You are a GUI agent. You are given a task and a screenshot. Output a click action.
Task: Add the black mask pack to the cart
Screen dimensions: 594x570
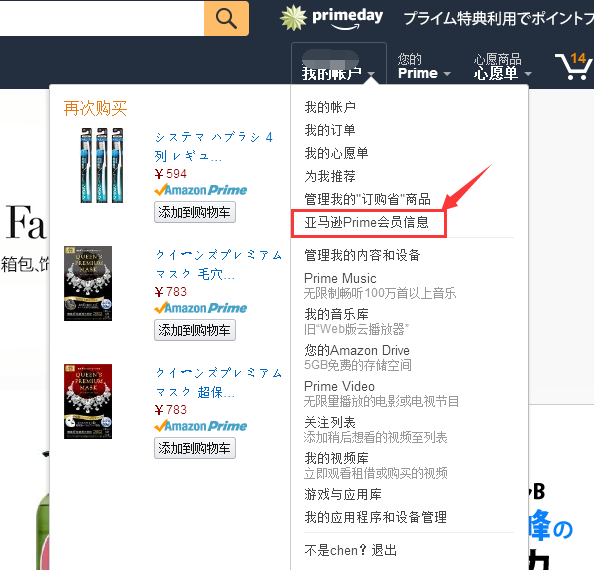click(x=195, y=330)
